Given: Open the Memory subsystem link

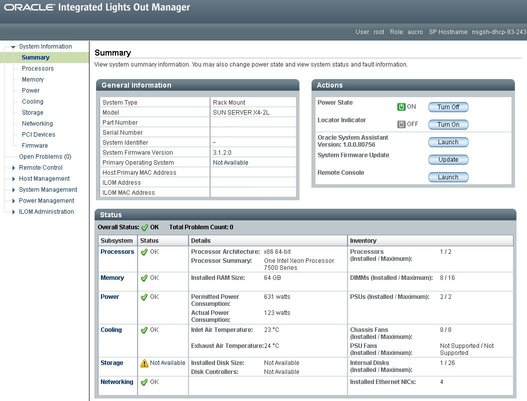Looking at the screenshot, I should [x=112, y=278].
